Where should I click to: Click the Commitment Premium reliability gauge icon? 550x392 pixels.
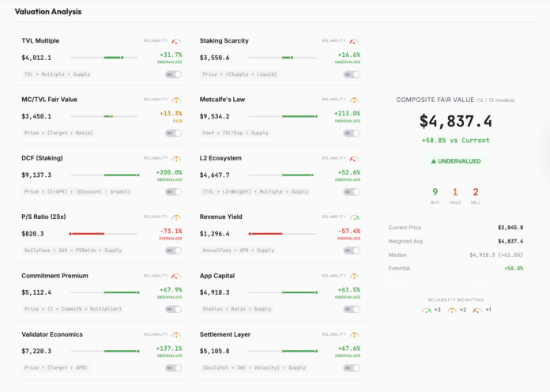point(176,276)
